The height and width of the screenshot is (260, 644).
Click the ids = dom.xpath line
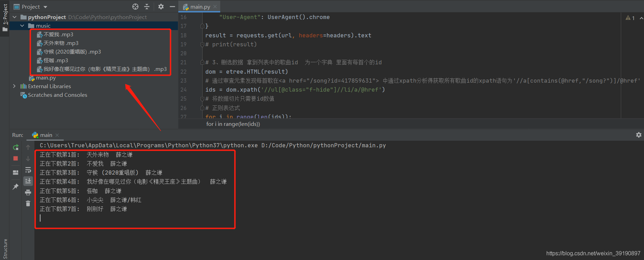pyautogui.click(x=295, y=90)
